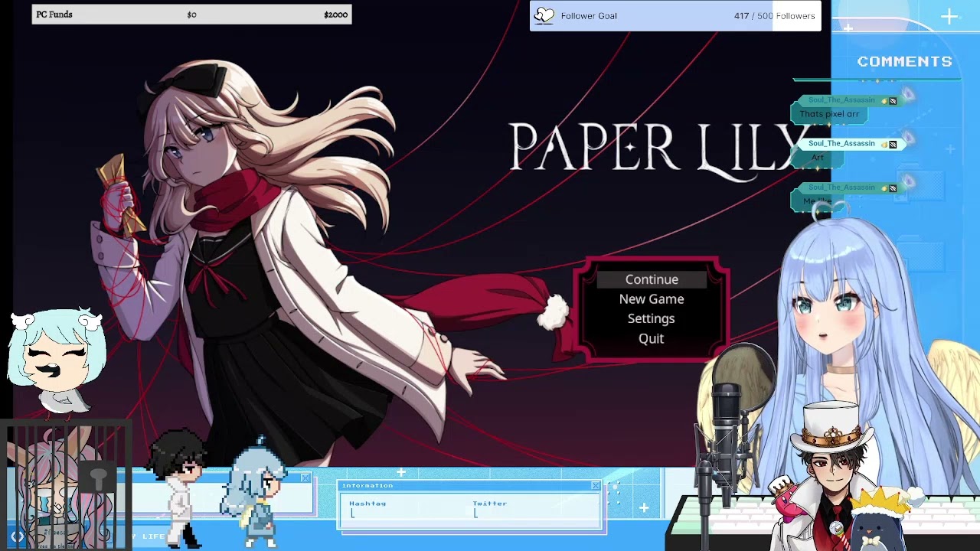Image resolution: width=980 pixels, height=551 pixels.
Task: Select Continue in the Paper Lily menu
Action: (x=652, y=279)
